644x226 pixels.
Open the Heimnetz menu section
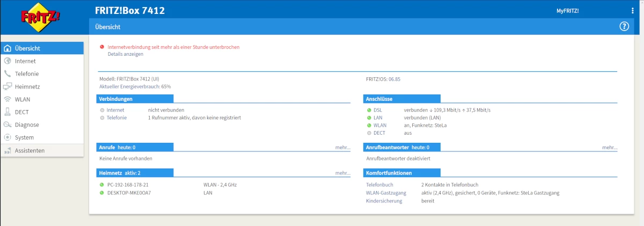(x=42, y=86)
